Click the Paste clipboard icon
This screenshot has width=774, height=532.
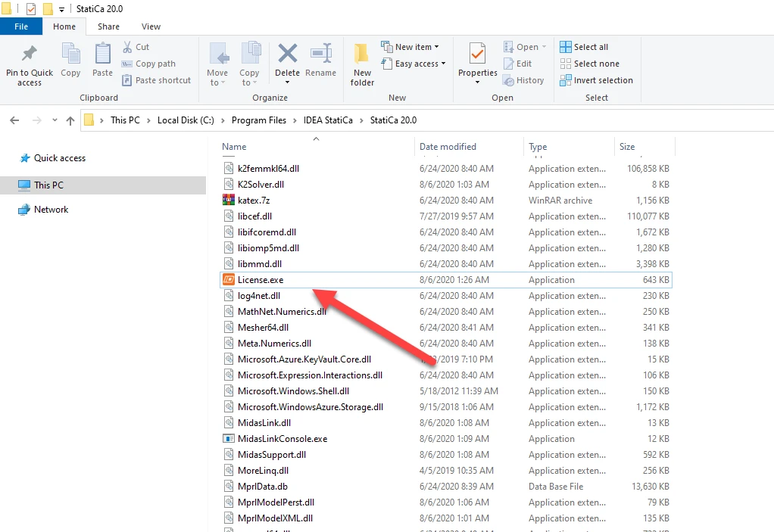[103, 53]
